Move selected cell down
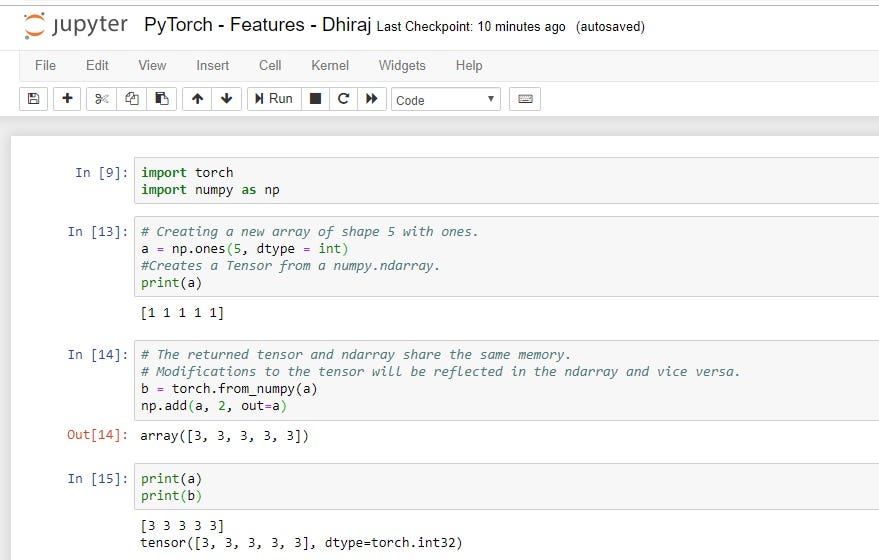Image resolution: width=879 pixels, height=560 pixels. click(226, 99)
